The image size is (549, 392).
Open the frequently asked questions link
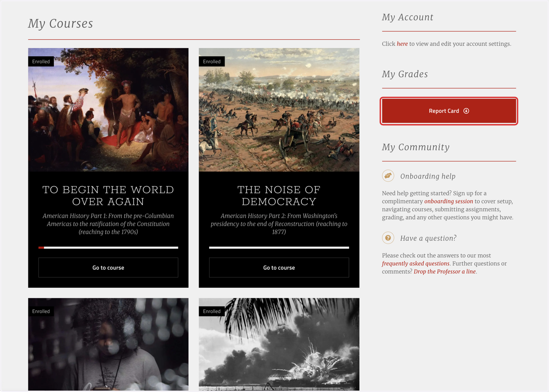click(415, 263)
